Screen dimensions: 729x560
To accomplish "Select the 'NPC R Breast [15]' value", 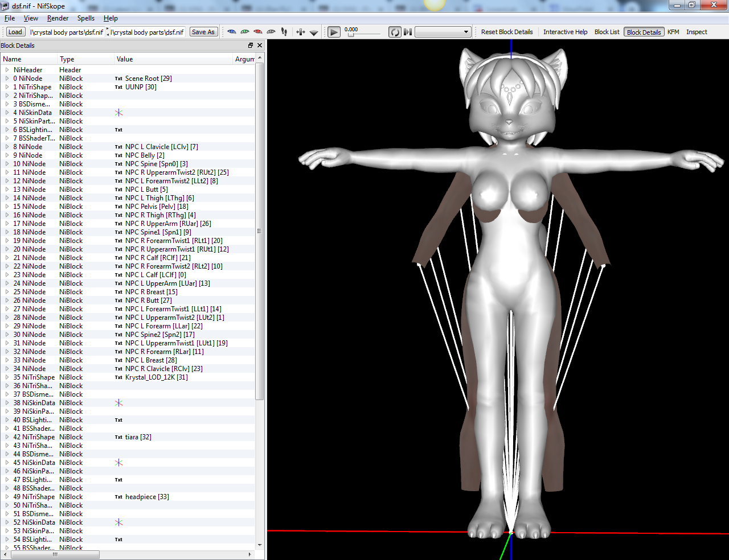I will point(151,292).
